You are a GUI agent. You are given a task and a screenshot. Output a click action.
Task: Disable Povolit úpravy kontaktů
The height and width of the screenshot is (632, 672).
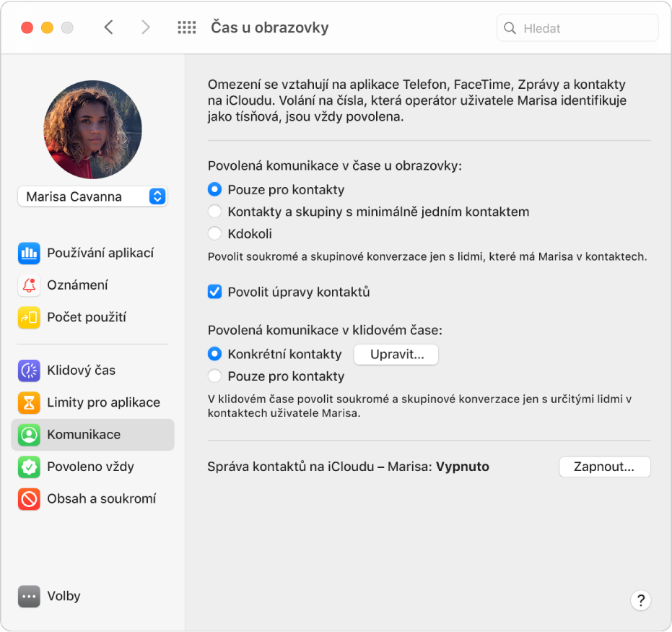214,292
